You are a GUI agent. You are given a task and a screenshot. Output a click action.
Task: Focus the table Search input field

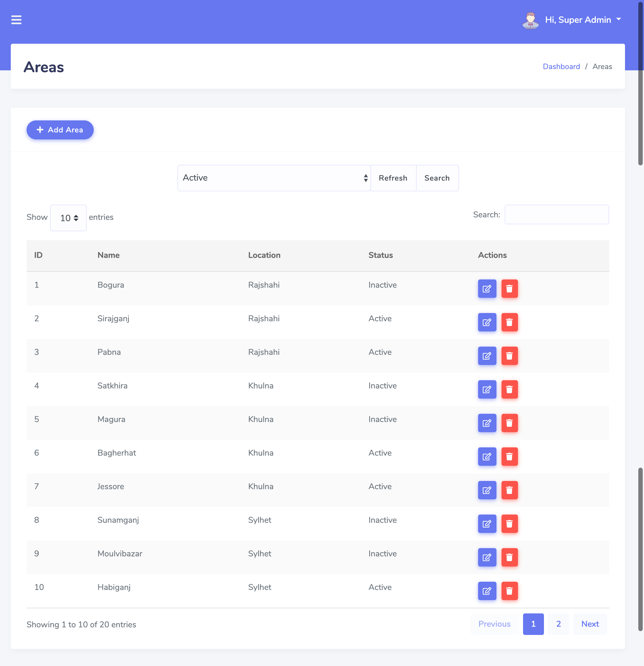click(557, 215)
